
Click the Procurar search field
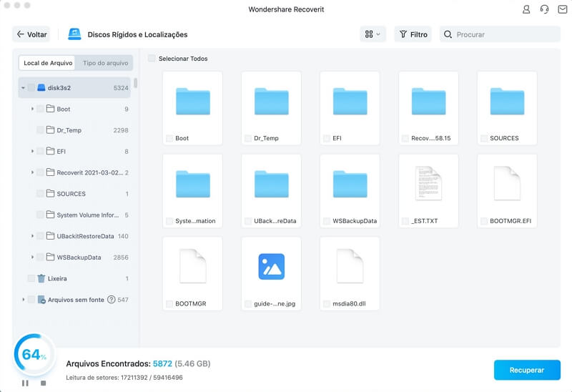500,34
